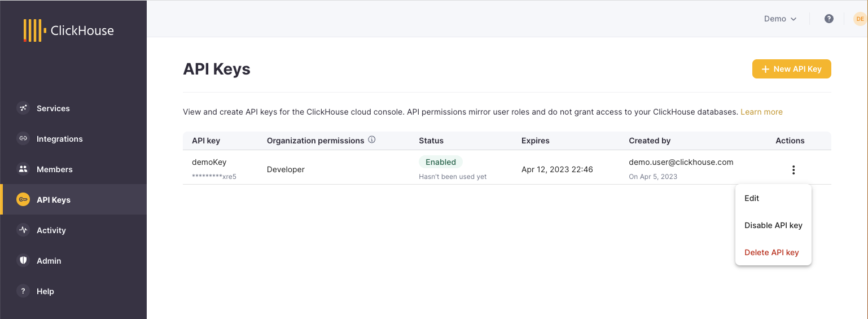Open the Activity label in sidebar
Image resolution: width=868 pixels, height=319 pixels.
51,230
